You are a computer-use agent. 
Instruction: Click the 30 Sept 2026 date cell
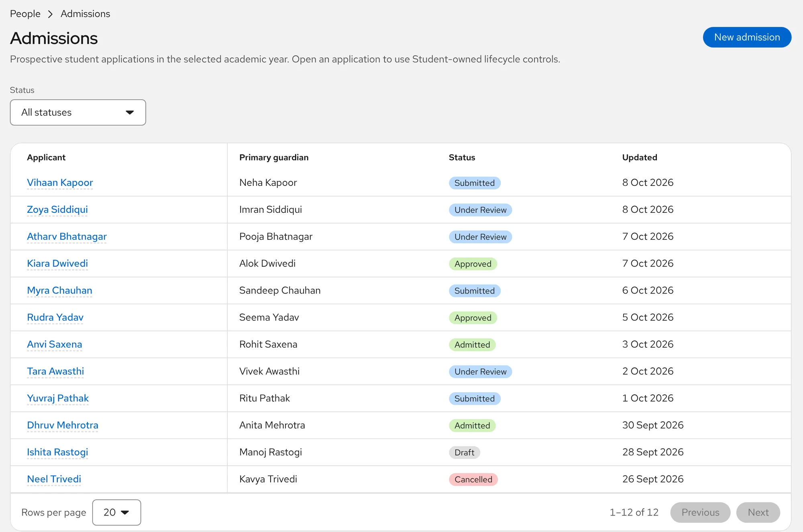tap(653, 425)
